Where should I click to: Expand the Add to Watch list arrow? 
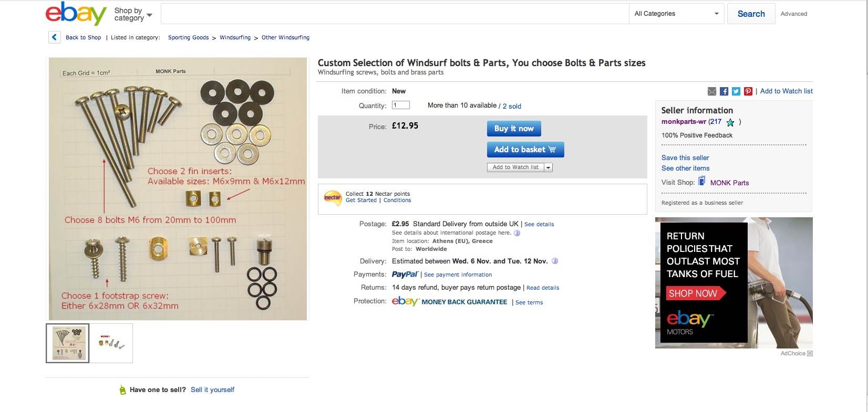tap(548, 167)
